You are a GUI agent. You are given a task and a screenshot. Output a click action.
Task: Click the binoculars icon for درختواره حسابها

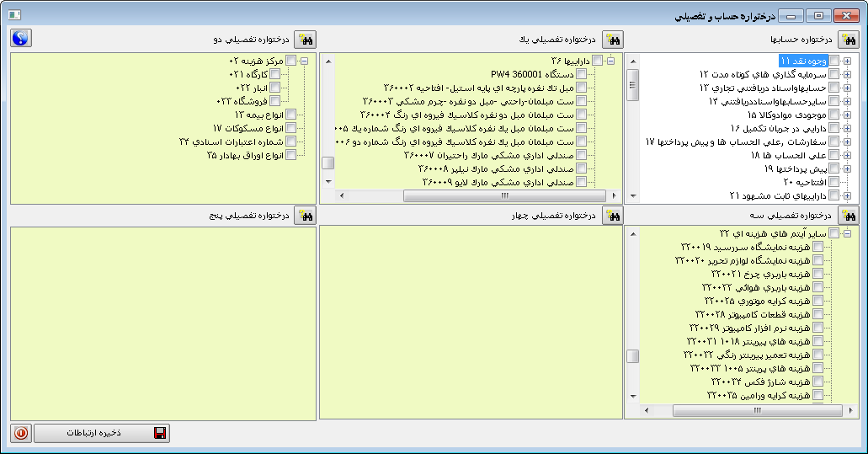847,40
